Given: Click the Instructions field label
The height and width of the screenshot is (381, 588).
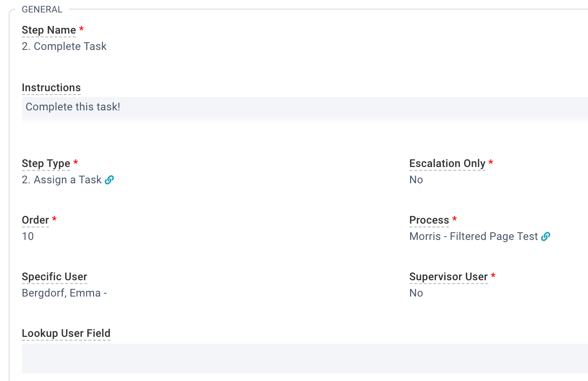Looking at the screenshot, I should 51,88.
